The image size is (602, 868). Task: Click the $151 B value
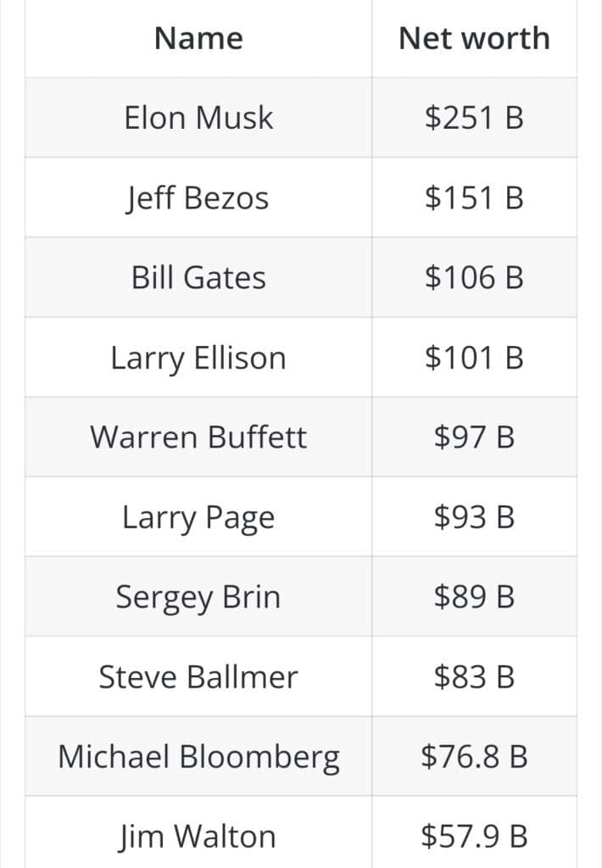pos(474,198)
